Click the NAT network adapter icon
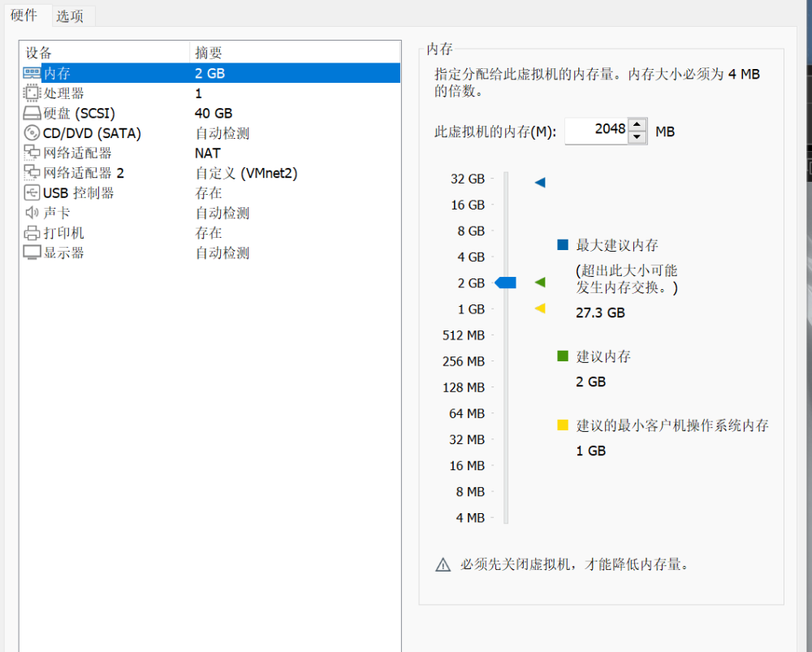 click(x=32, y=153)
